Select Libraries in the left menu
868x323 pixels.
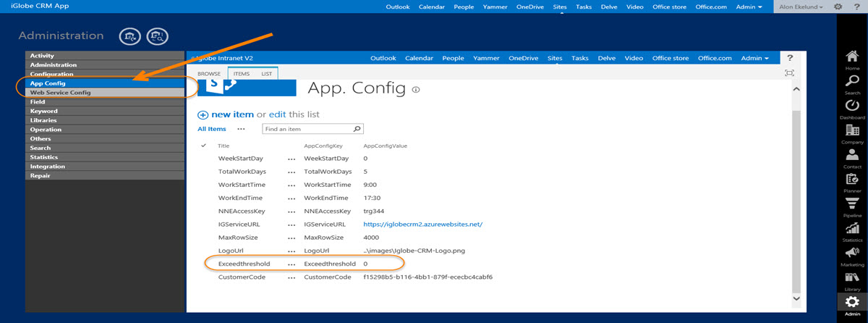pyautogui.click(x=105, y=120)
